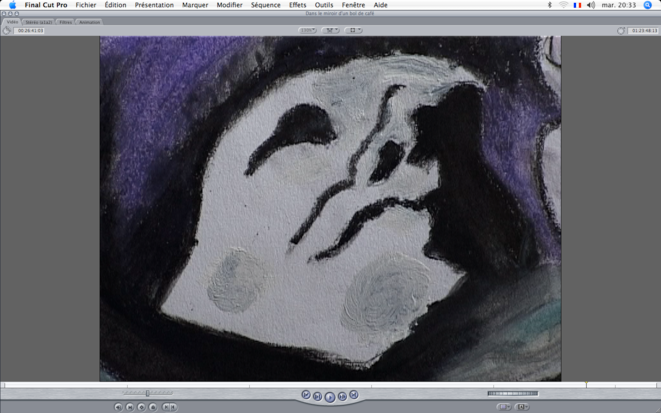Open the Final Cut Pro application menu
This screenshot has width=661, height=413.
(46, 5)
